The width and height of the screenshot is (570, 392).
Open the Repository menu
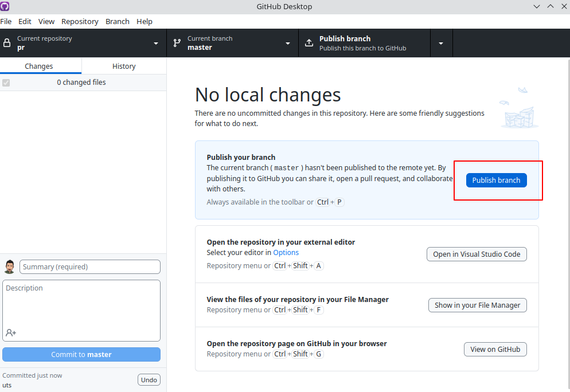80,21
